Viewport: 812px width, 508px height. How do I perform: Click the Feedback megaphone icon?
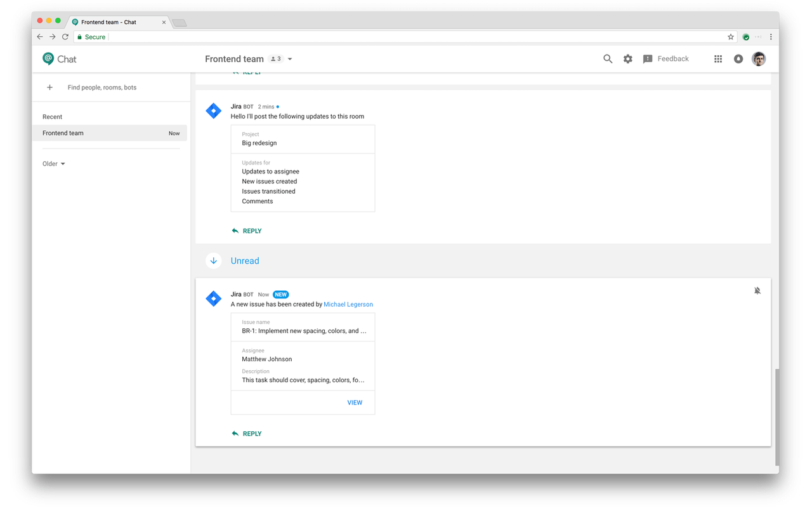coord(647,58)
